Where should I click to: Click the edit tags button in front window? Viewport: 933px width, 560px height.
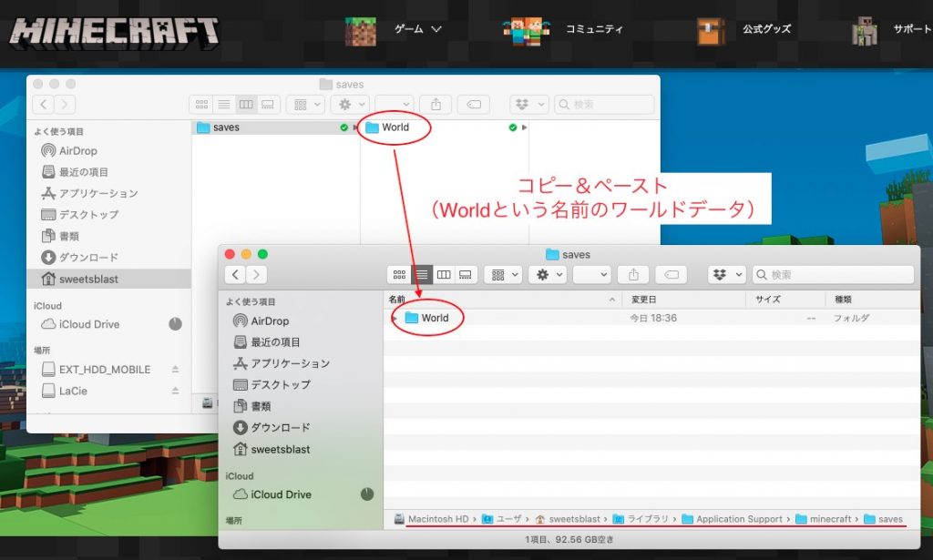tap(672, 275)
